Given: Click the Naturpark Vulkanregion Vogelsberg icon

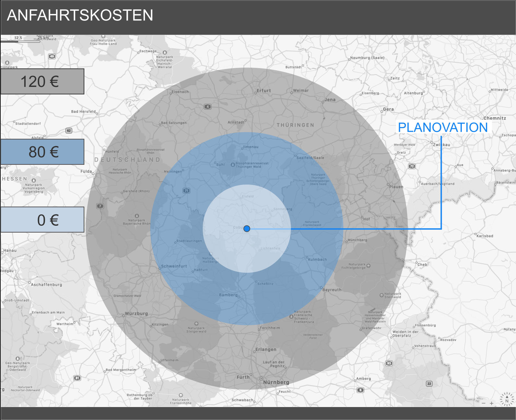Looking at the screenshot, I should tap(34, 180).
